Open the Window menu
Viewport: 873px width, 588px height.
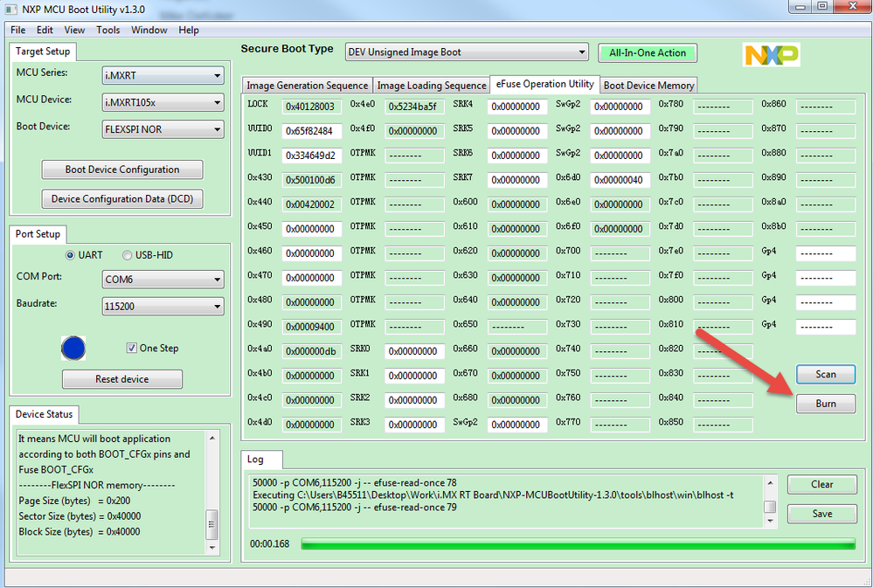[149, 30]
